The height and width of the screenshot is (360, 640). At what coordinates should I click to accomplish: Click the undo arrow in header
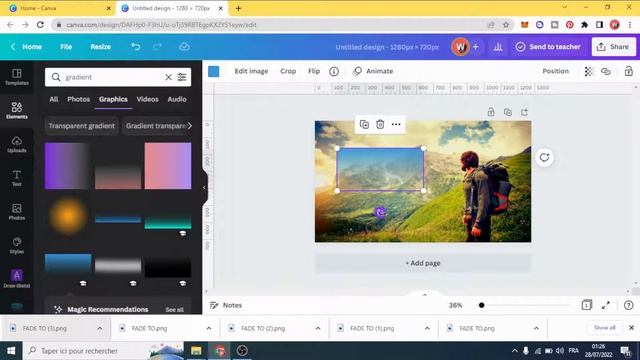(136, 47)
